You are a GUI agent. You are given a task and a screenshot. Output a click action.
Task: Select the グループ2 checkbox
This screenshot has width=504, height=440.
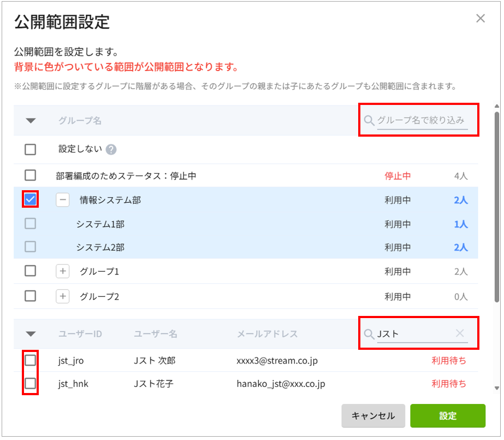[x=30, y=296]
